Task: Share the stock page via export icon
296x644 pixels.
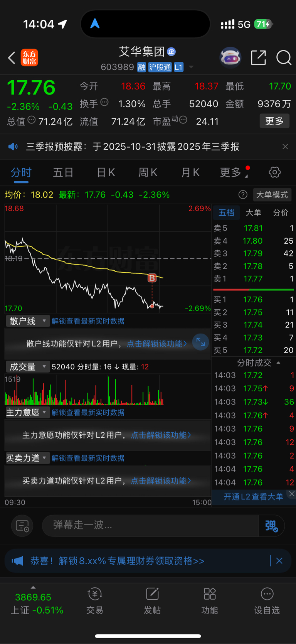Action: click(x=258, y=57)
